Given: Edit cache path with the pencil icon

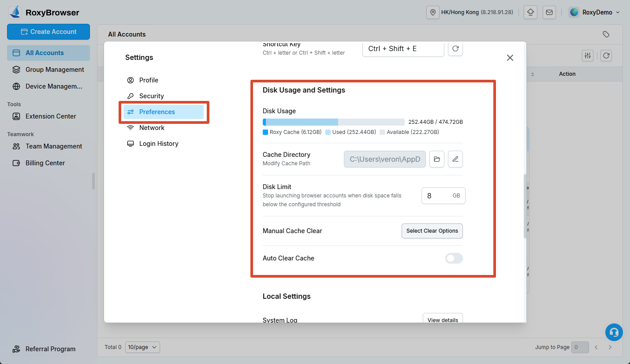Looking at the screenshot, I should [455, 159].
